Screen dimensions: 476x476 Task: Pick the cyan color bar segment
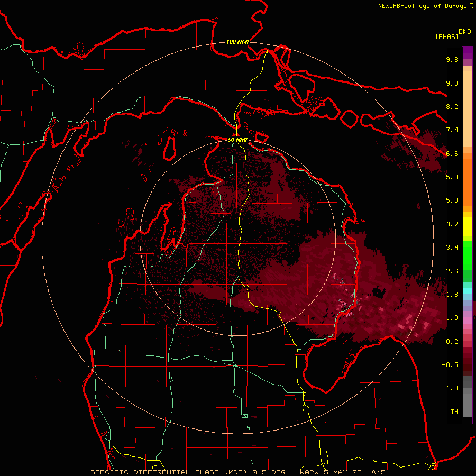click(467, 291)
